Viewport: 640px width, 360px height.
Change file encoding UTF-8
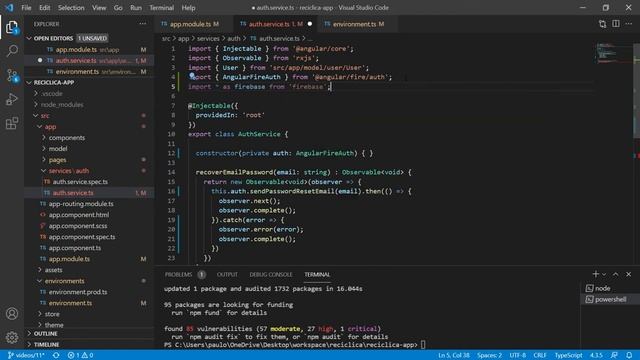[x=518, y=355]
